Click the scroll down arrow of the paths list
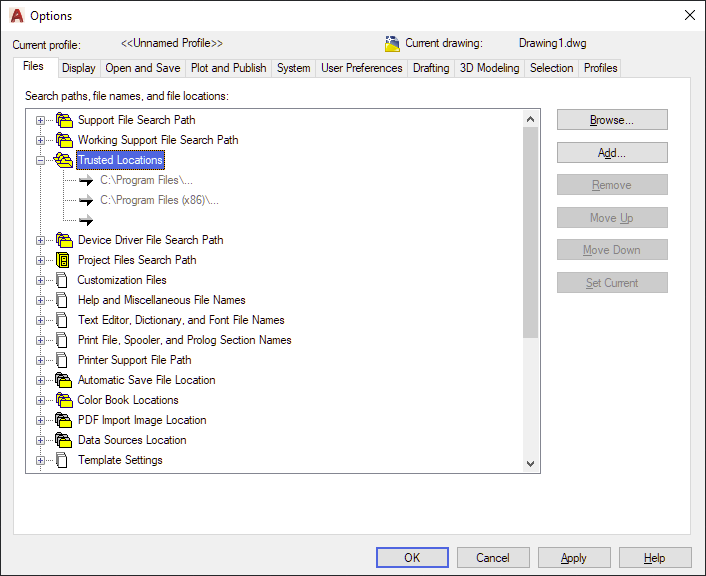Image resolution: width=706 pixels, height=576 pixels. (x=530, y=464)
